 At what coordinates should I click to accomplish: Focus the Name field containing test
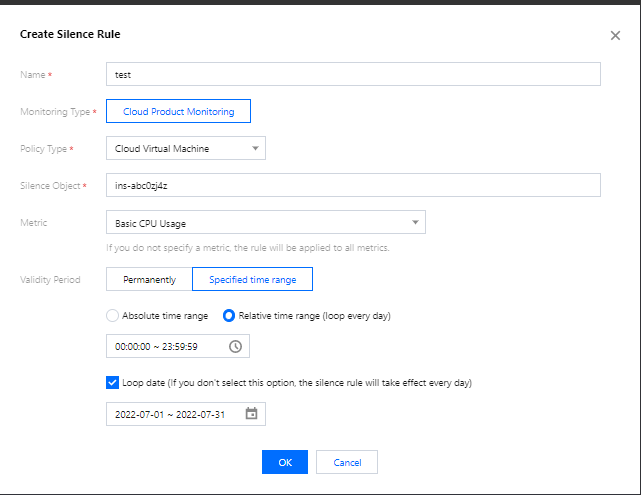(352, 75)
